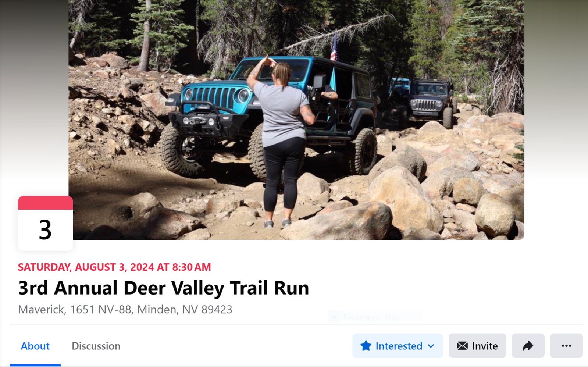
Task: Click the American flag behind the blue Jeep
Action: pos(334,48)
